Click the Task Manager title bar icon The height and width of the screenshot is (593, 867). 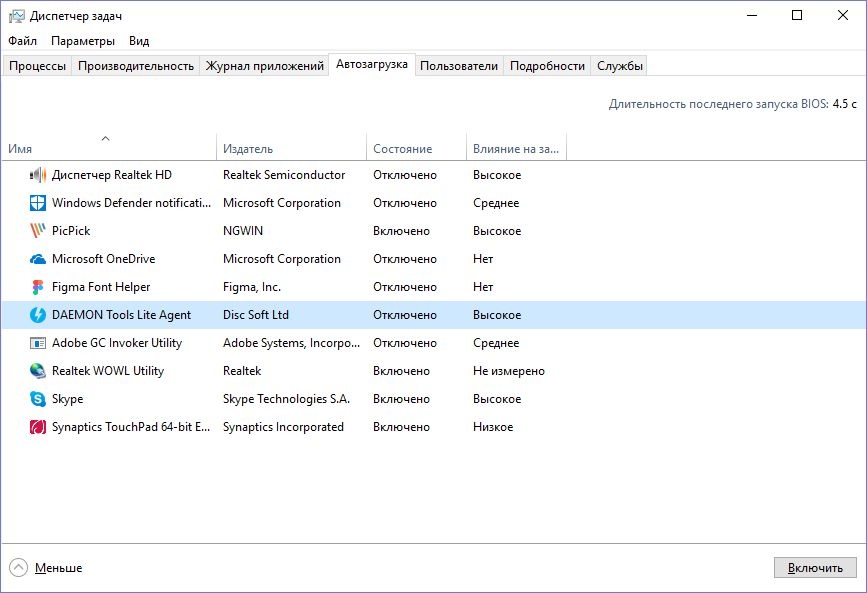[17, 16]
